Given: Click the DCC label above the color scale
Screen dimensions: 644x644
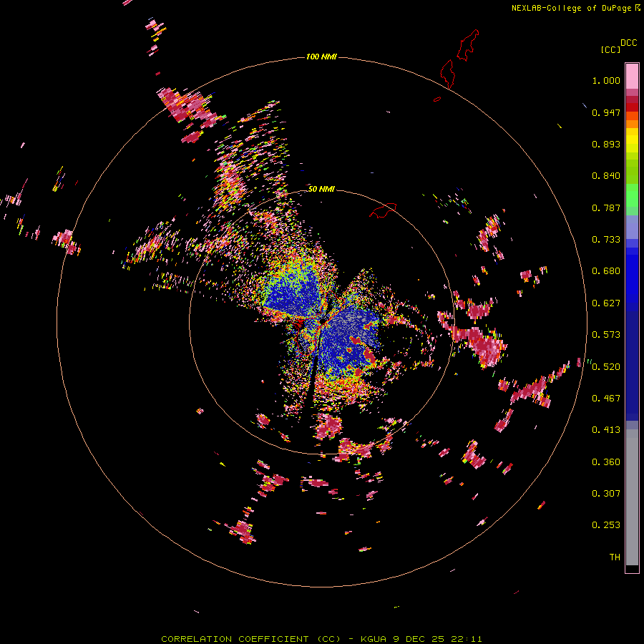Looking at the screenshot, I should point(628,43).
